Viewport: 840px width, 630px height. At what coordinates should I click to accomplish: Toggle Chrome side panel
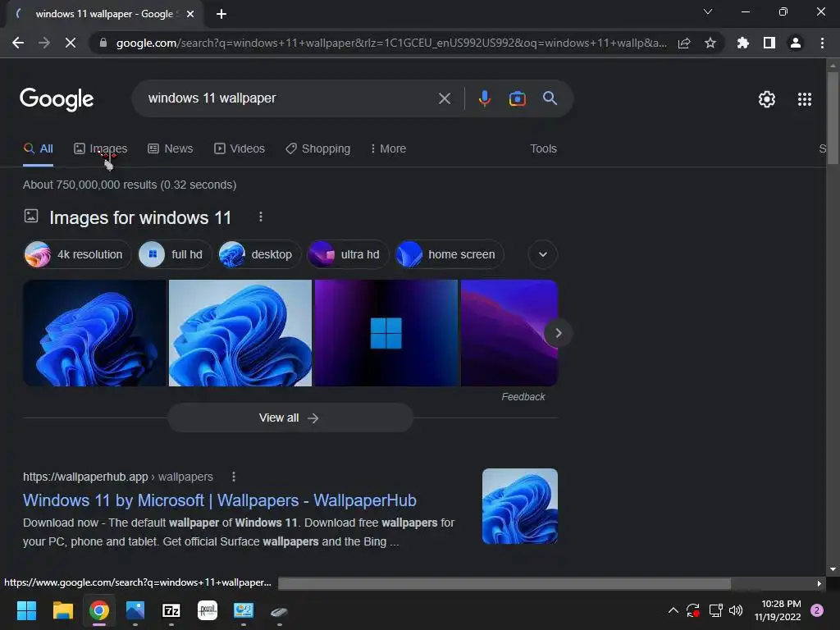[x=769, y=43]
